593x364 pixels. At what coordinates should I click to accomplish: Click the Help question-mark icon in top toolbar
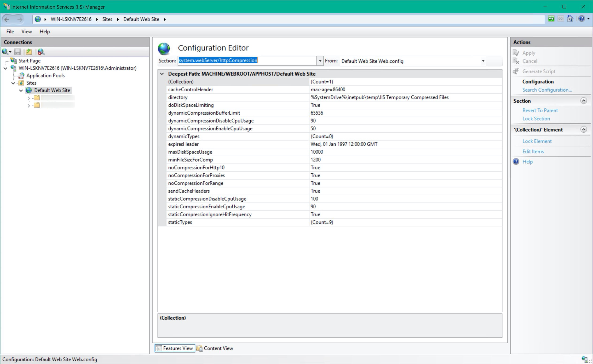pos(582,19)
